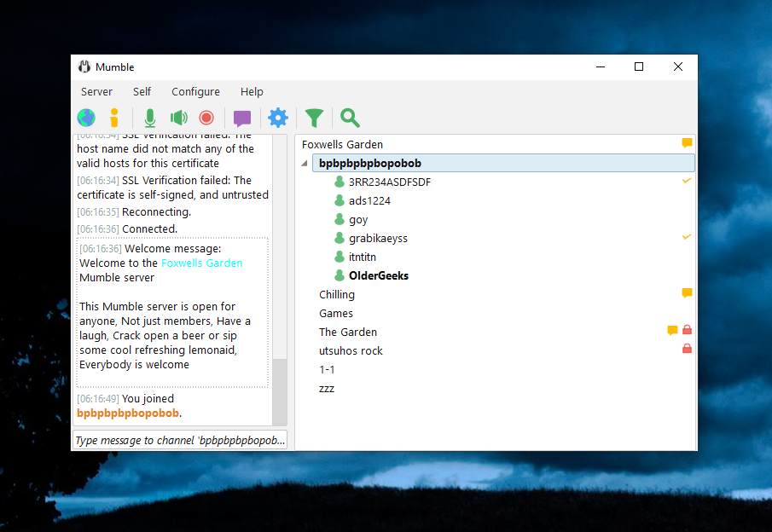The height and width of the screenshot is (532, 772).
Task: Click the Welcome message log line
Action: [150, 249]
